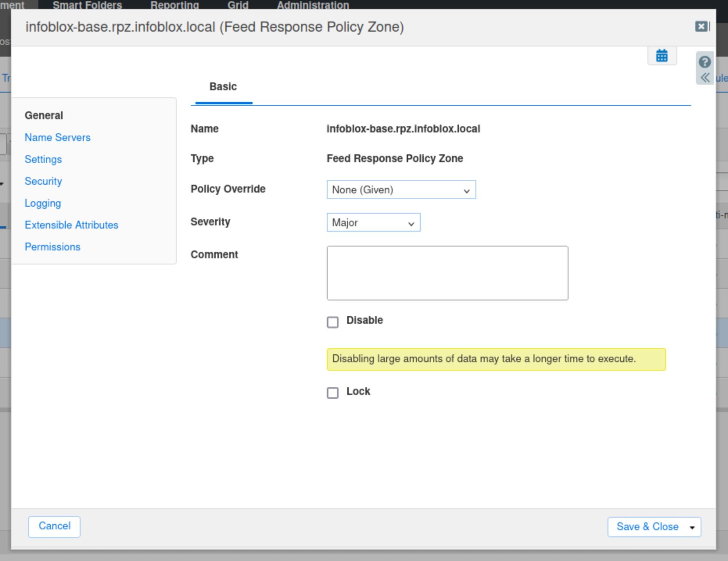728x561 pixels.
Task: Switch to the Basic tab
Action: click(223, 87)
